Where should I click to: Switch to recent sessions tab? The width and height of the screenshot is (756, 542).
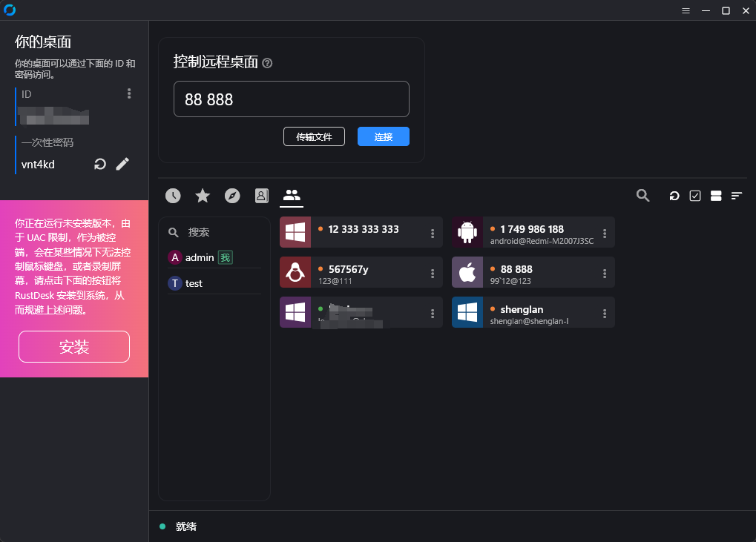click(173, 196)
